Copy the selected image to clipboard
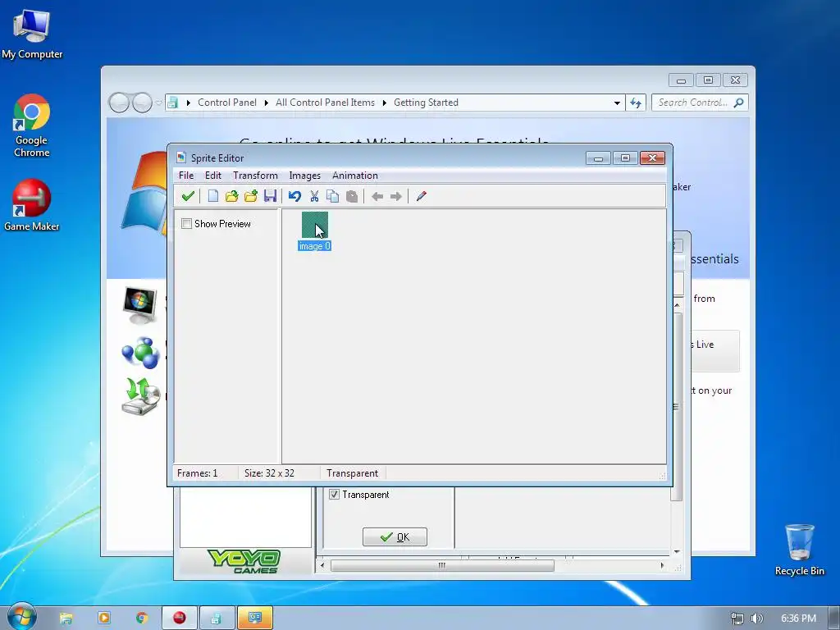This screenshot has height=630, width=840. tap(333, 196)
